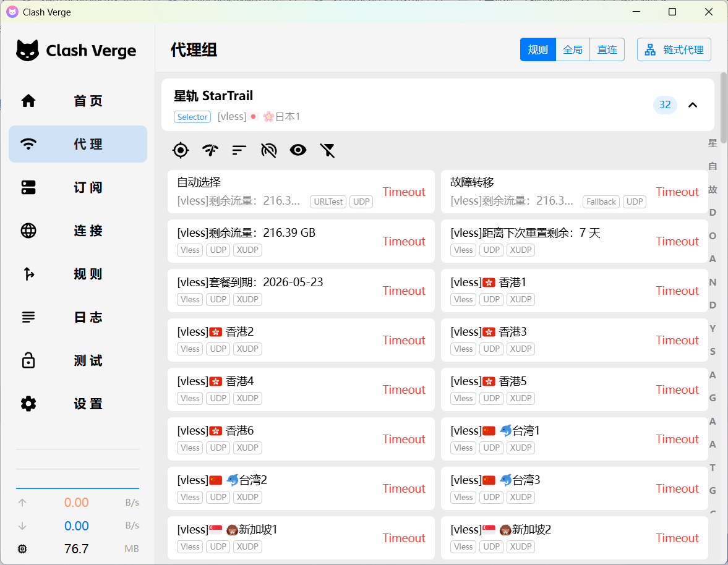Jump to letter N in side index
Viewport: 728px width, 565px height.
coord(713,282)
